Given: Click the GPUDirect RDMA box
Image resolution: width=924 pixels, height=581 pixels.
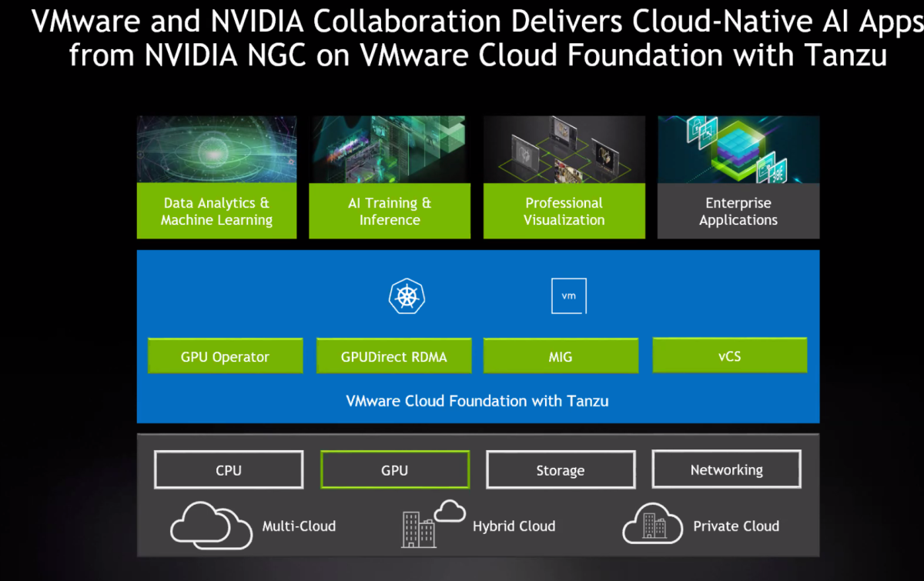Looking at the screenshot, I should click(394, 356).
